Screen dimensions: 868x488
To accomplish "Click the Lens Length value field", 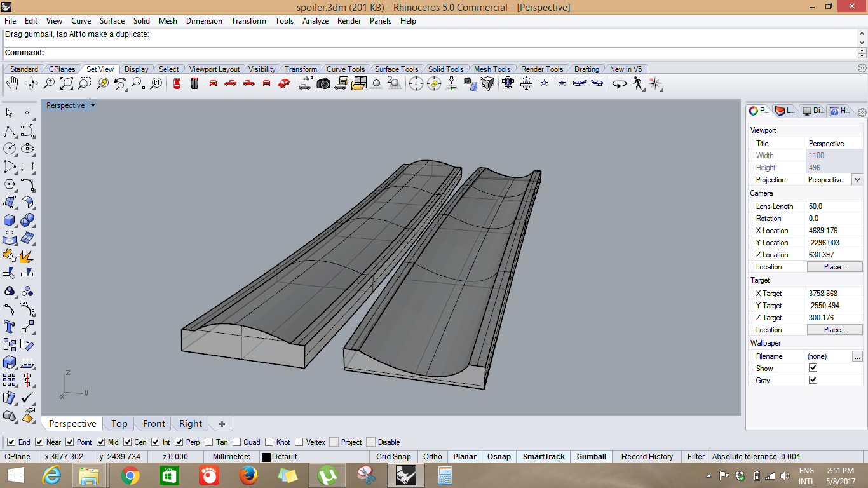I will (x=835, y=207).
